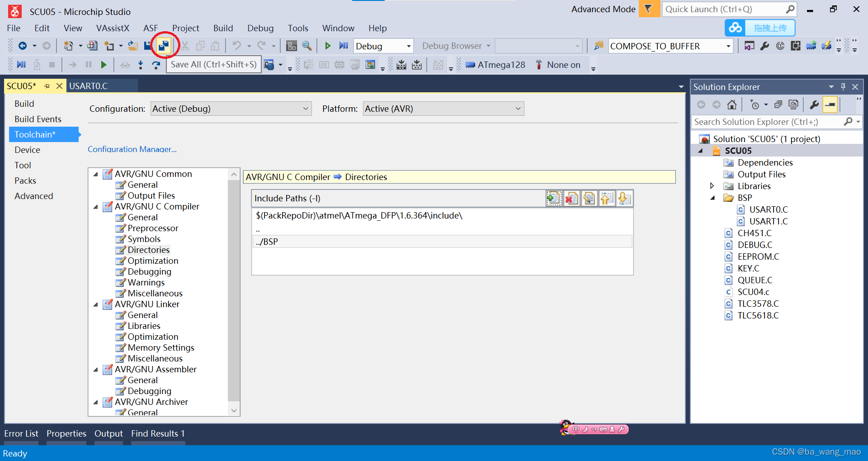Select USART1.C in Solution Explorer
Viewport: 868px width, 461px height.
tap(769, 221)
